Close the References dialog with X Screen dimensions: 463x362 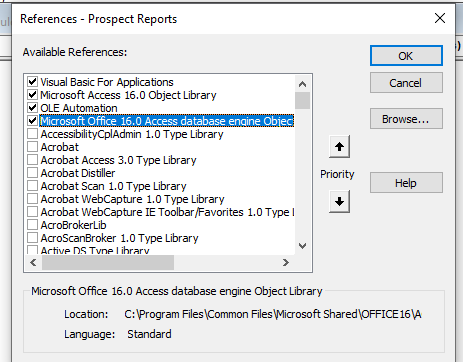click(x=440, y=18)
